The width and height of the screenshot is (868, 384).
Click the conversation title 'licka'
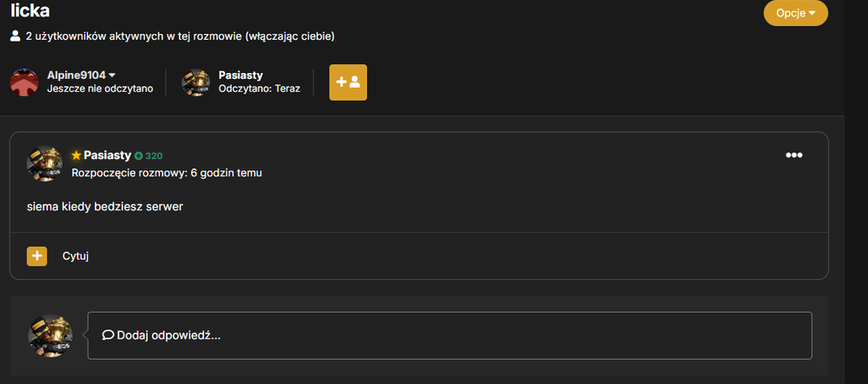pos(30,10)
